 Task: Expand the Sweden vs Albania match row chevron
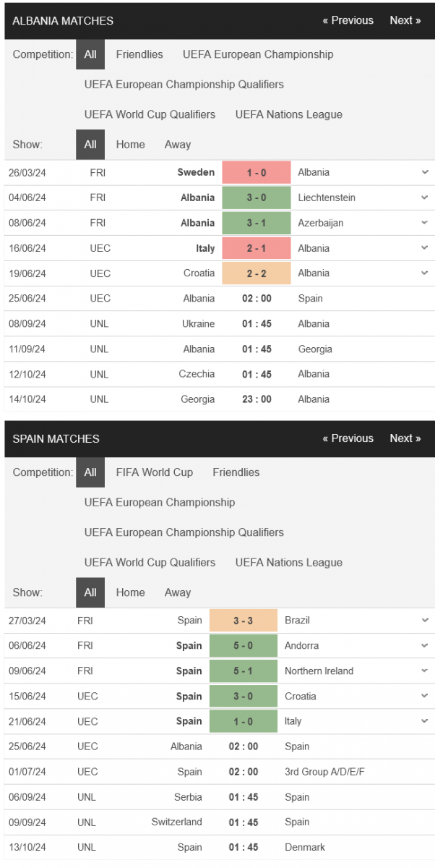coord(425,172)
